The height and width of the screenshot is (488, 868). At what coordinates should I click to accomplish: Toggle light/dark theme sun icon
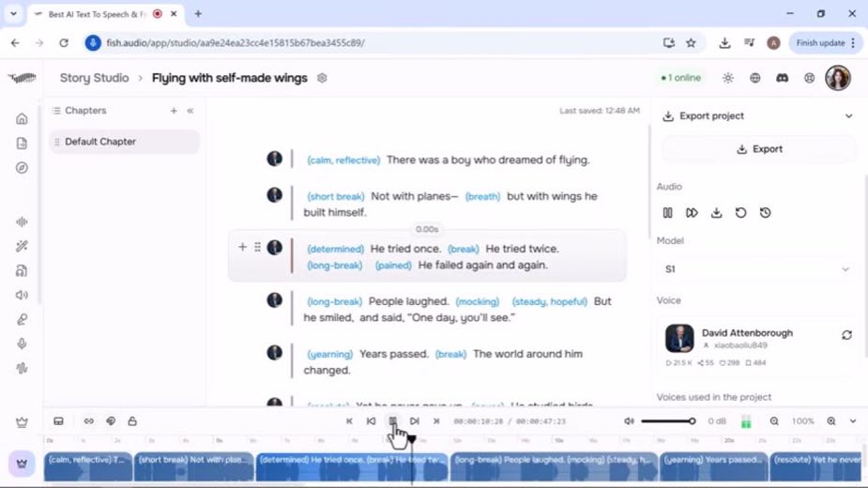click(x=728, y=78)
